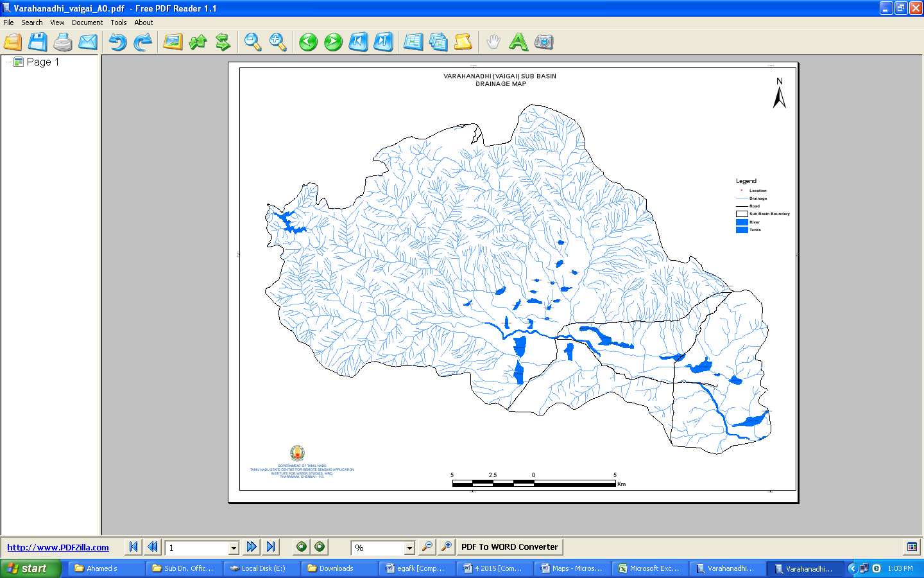Select the Hand pan tool

493,42
